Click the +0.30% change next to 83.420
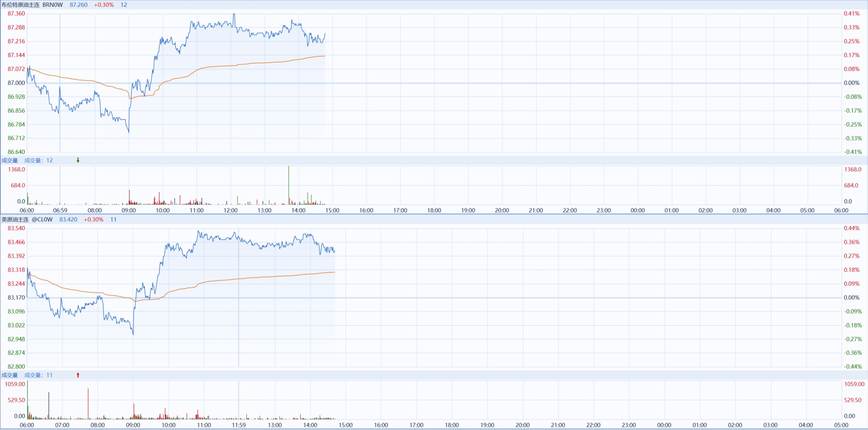Screen dimensions: 868x430 (94, 220)
